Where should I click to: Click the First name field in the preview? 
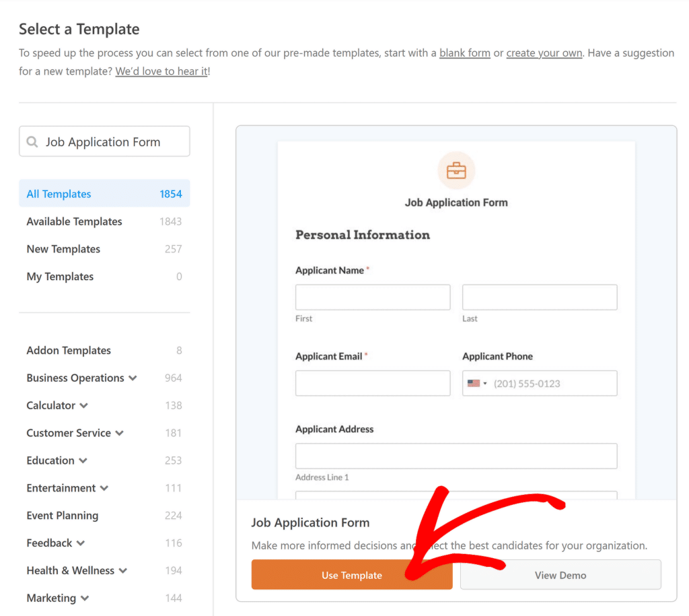[x=372, y=297]
